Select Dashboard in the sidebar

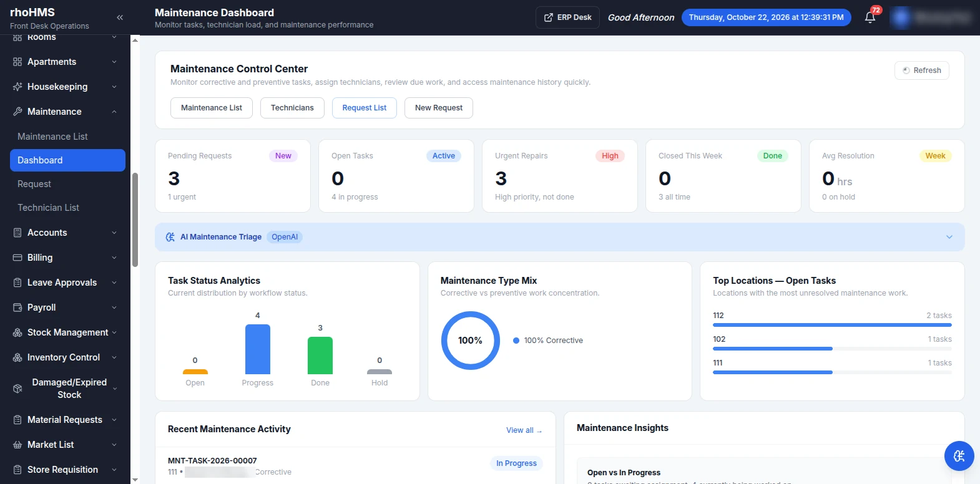point(67,160)
